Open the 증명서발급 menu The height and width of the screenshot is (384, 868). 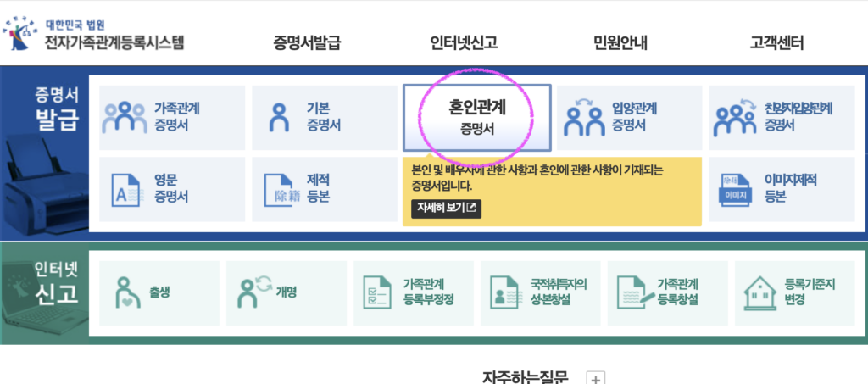click(307, 42)
